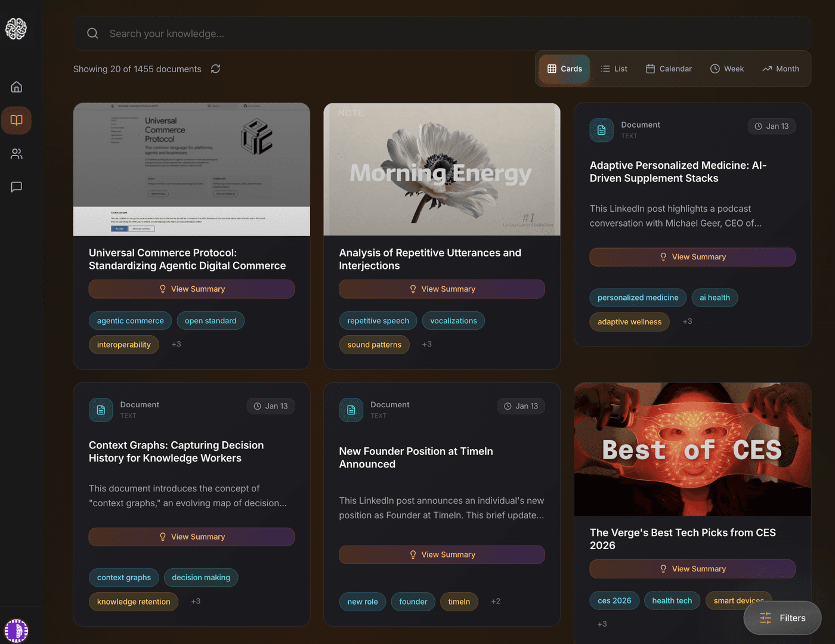
Task: Refresh the document list with the refresh icon
Action: 215,69
